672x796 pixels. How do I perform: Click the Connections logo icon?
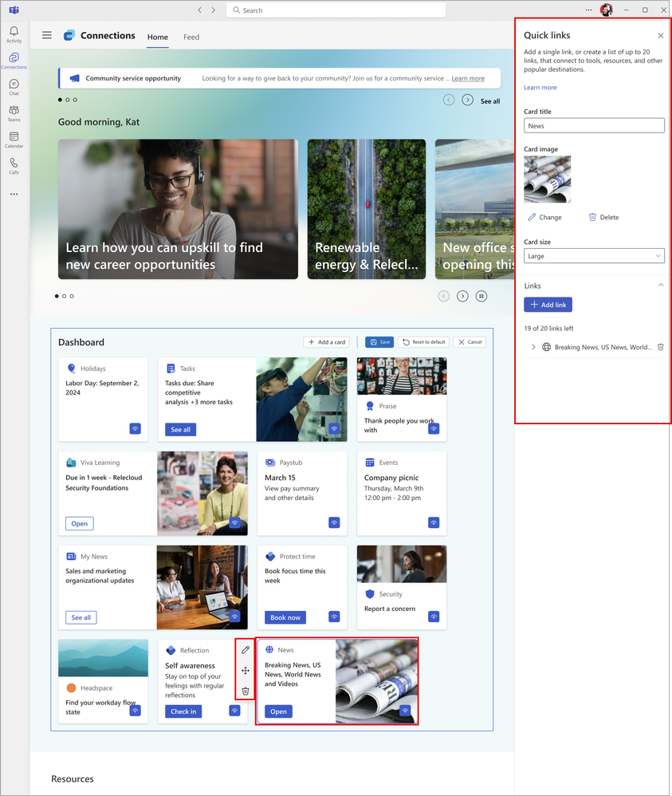pyautogui.click(x=69, y=35)
